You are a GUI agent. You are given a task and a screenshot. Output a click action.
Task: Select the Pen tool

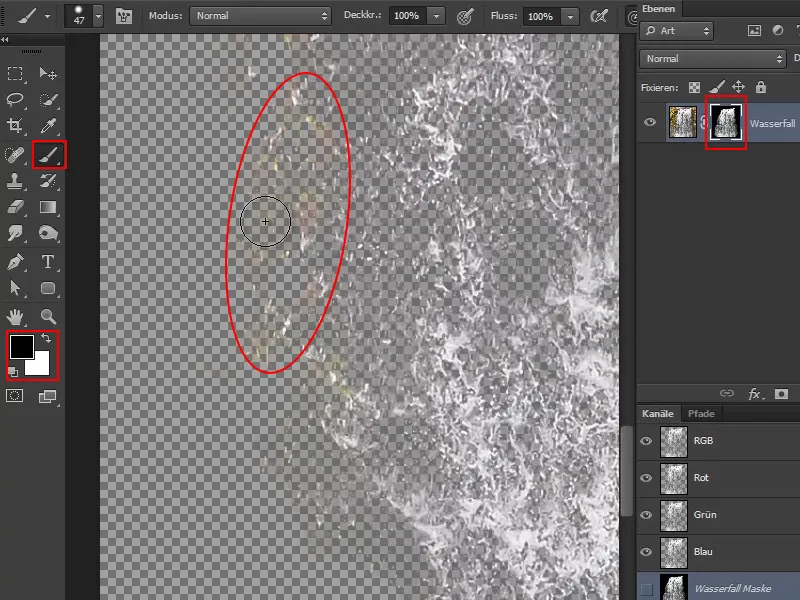[x=15, y=262]
